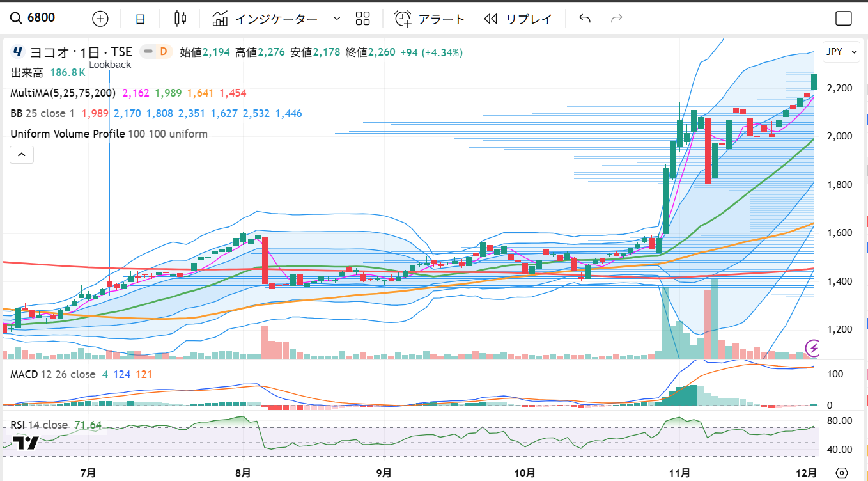Open the layout setup square icon
Image resolution: width=868 pixels, height=481 pixels.
point(844,19)
